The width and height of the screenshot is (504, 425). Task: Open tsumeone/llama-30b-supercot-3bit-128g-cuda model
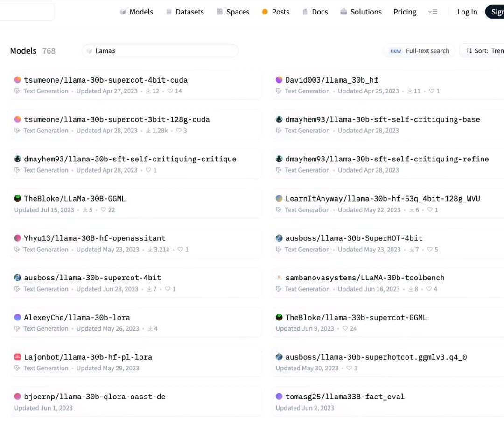[135, 124]
